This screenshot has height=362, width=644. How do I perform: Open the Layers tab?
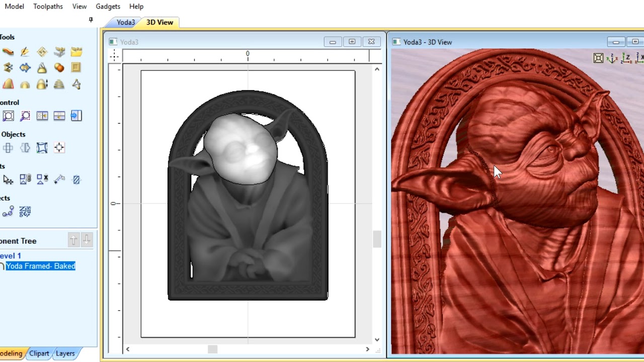coord(65,353)
